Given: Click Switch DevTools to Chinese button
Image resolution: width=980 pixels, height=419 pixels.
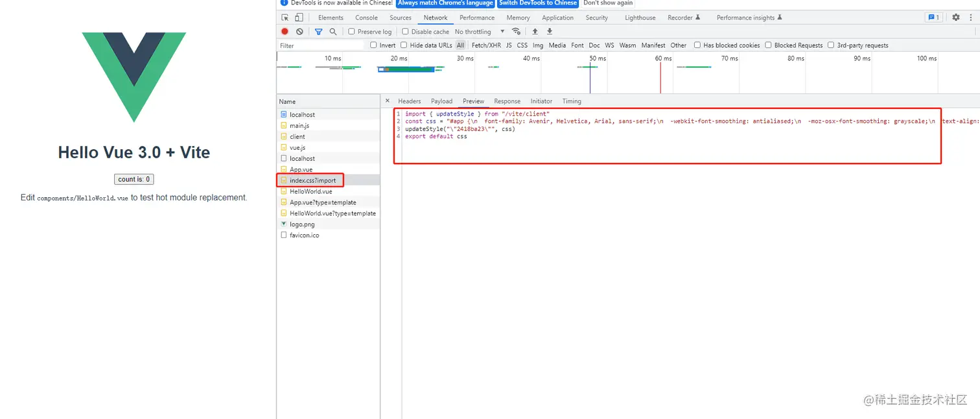Looking at the screenshot, I should pyautogui.click(x=538, y=3).
